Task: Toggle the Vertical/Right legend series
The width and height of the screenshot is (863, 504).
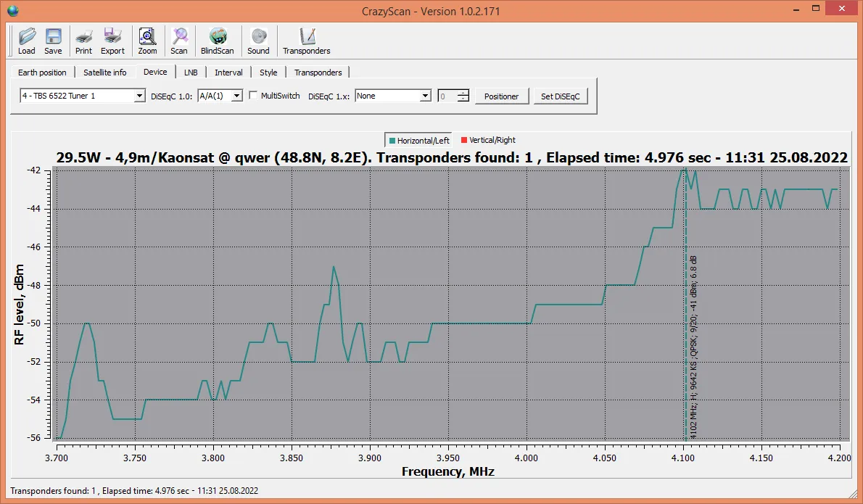Action: coord(488,140)
